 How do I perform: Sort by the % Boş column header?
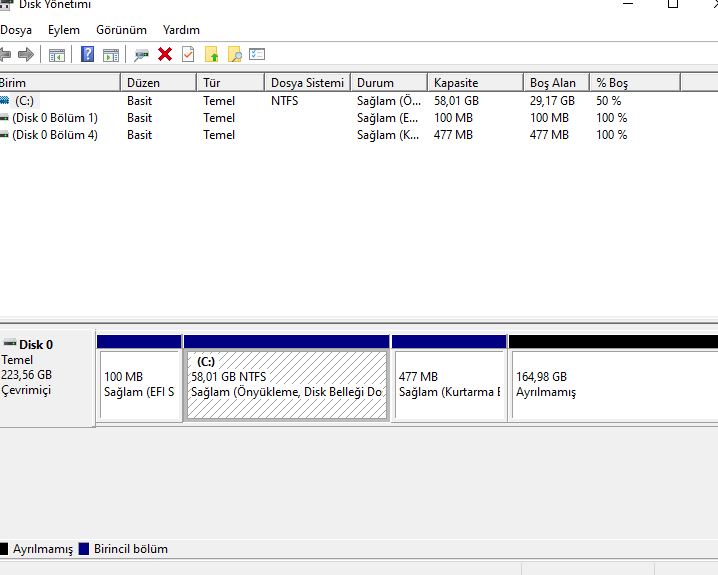pos(635,82)
